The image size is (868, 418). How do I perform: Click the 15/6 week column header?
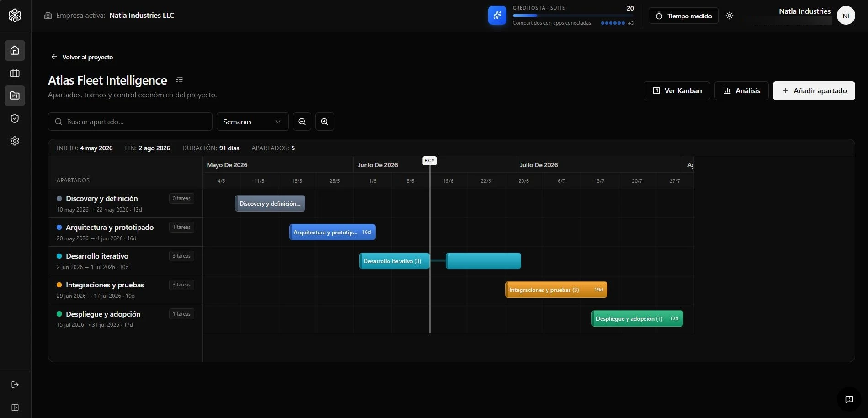click(x=448, y=181)
